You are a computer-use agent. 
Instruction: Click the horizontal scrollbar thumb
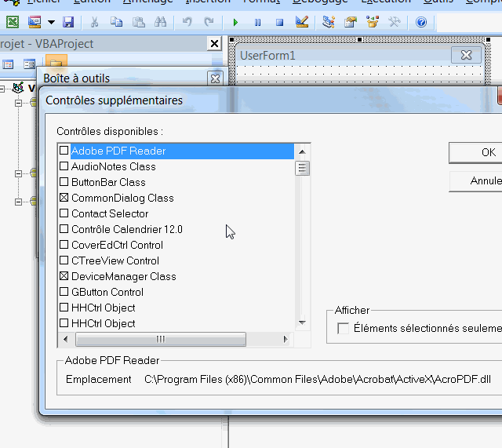161,339
